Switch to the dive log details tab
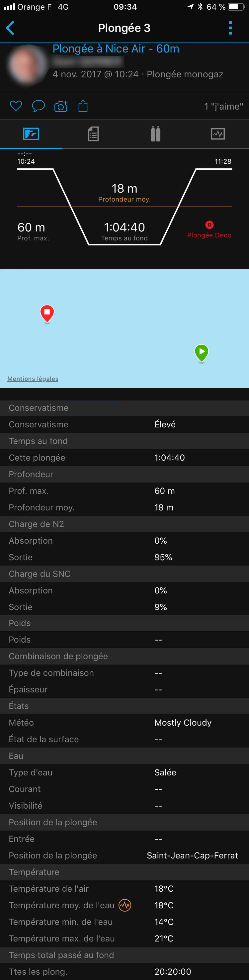 pyautogui.click(x=93, y=134)
